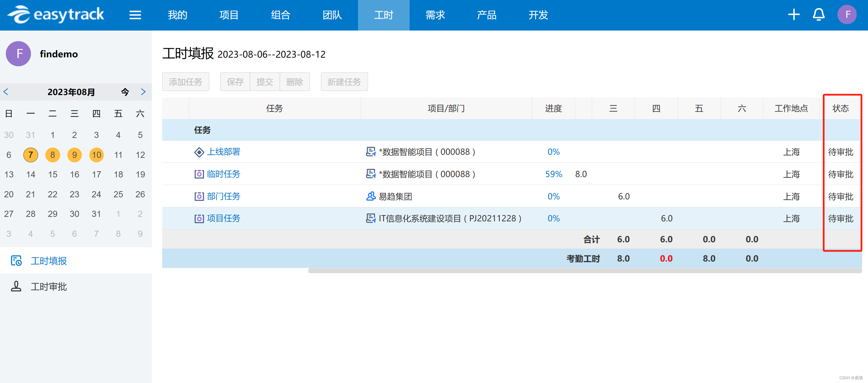
Task: Click the 工时审批 stamp icon
Action: (x=16, y=286)
